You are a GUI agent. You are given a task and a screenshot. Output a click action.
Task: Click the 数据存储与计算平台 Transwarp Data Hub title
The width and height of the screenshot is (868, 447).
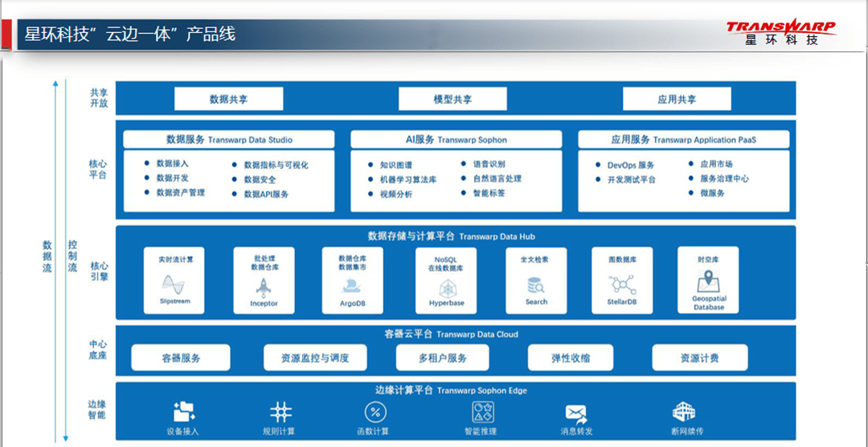click(452, 236)
